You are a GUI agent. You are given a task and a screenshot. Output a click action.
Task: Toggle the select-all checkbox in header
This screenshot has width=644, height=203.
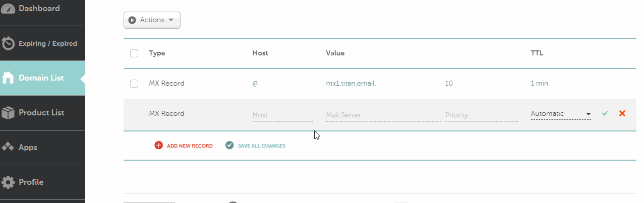click(x=134, y=53)
